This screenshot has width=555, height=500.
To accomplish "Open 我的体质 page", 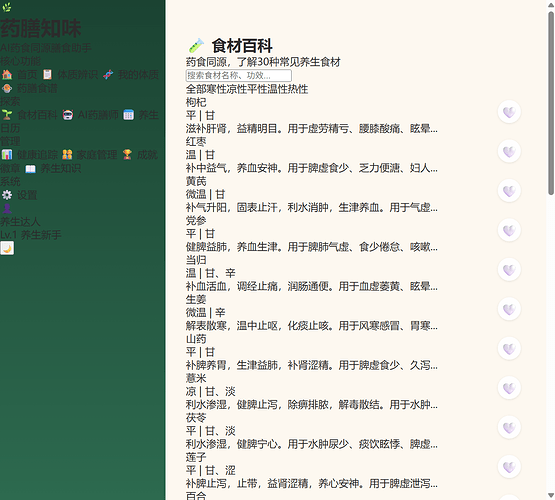I will 131,75.
